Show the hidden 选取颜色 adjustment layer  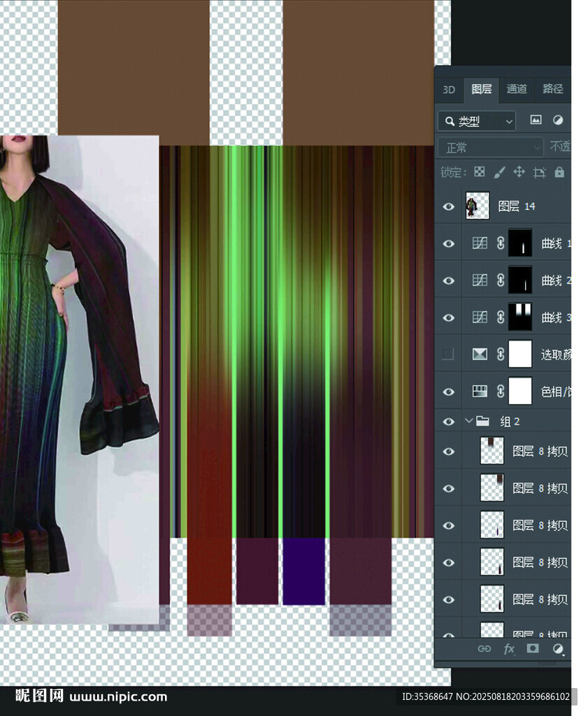(449, 355)
